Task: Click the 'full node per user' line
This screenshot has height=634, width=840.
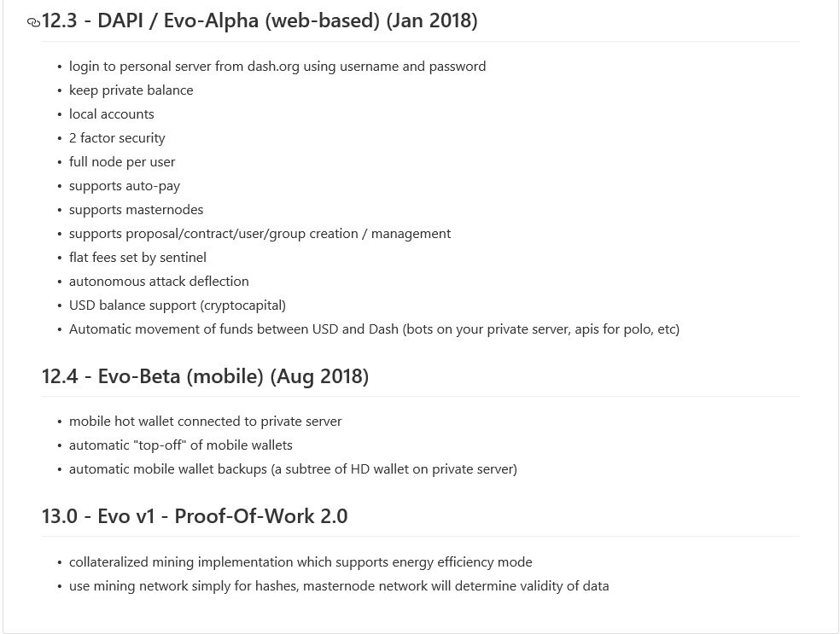Action: point(122,162)
